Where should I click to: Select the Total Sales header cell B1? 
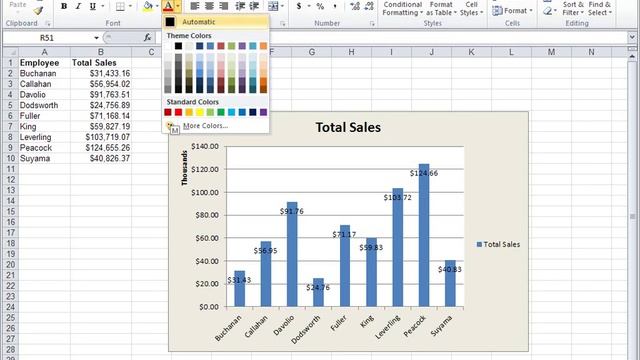coord(101,63)
